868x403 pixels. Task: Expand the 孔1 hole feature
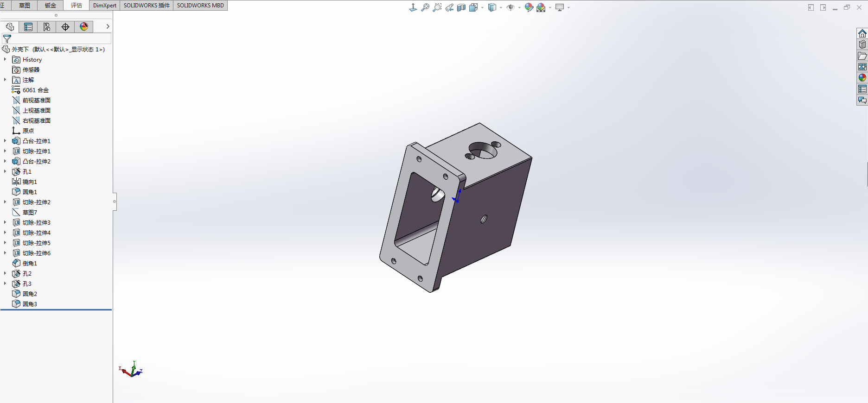tap(5, 171)
